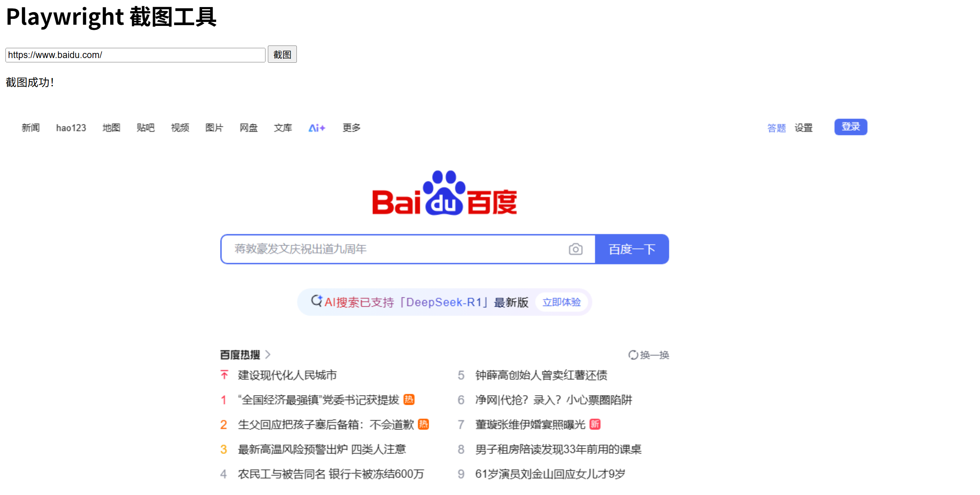Switch to the 图片 tab
The width and height of the screenshot is (980, 495).
coord(214,127)
